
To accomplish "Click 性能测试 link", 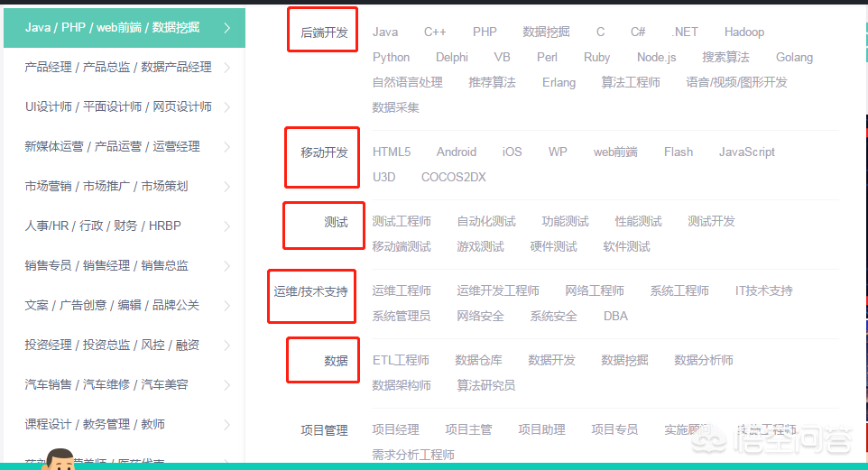I will [x=638, y=221].
